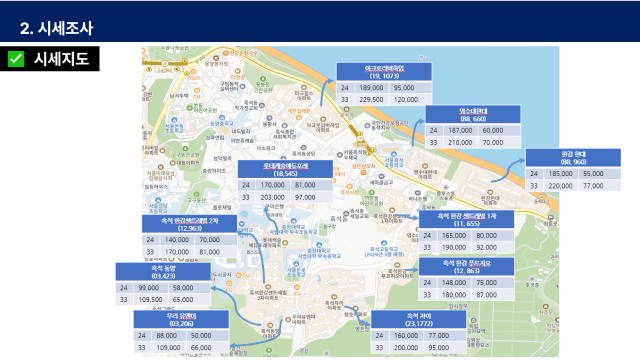640x360 pixels.
Task: Select the 시세지도 black label
Action: pyautogui.click(x=50, y=59)
